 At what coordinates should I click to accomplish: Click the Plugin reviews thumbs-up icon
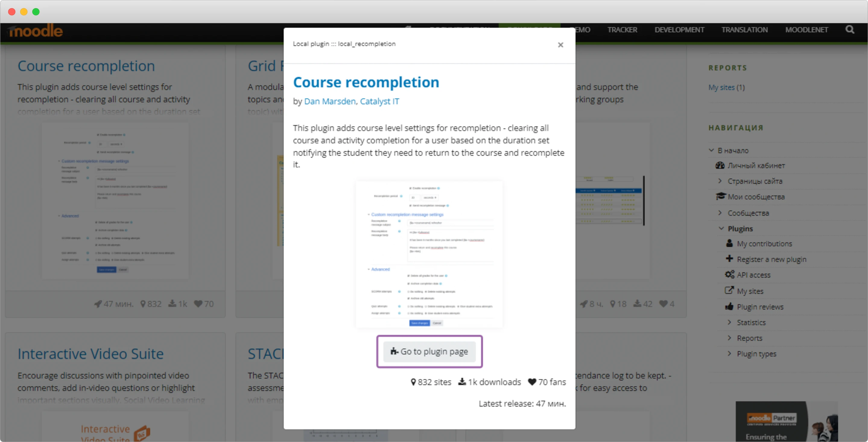pyautogui.click(x=730, y=307)
